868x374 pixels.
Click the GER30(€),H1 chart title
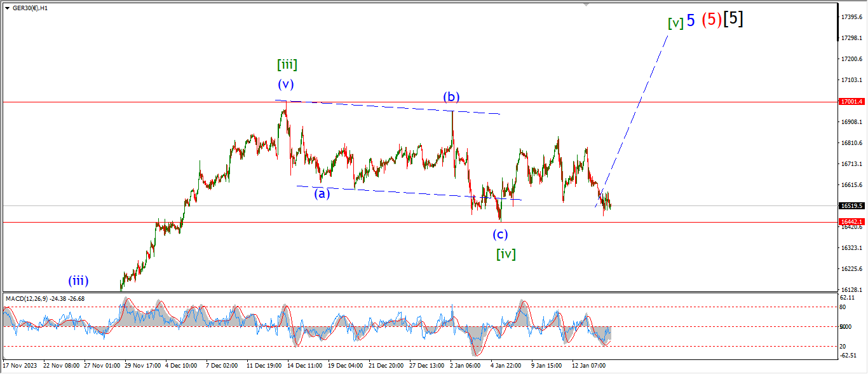pos(32,8)
